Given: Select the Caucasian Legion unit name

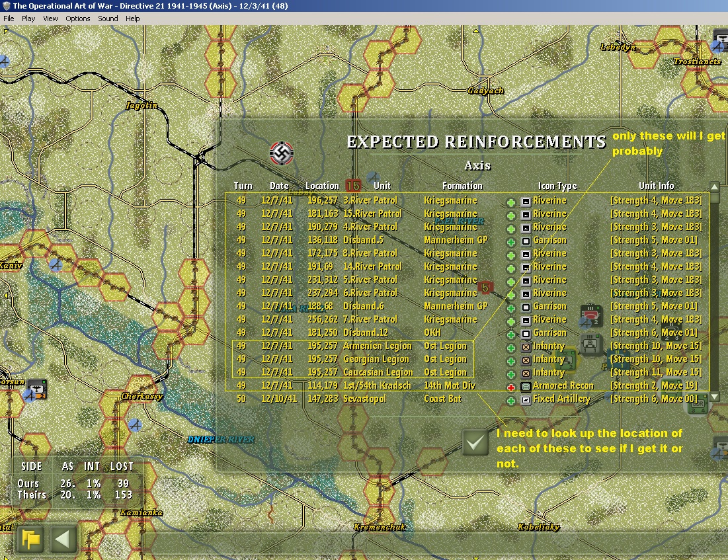Looking at the screenshot, I should pyautogui.click(x=378, y=372).
